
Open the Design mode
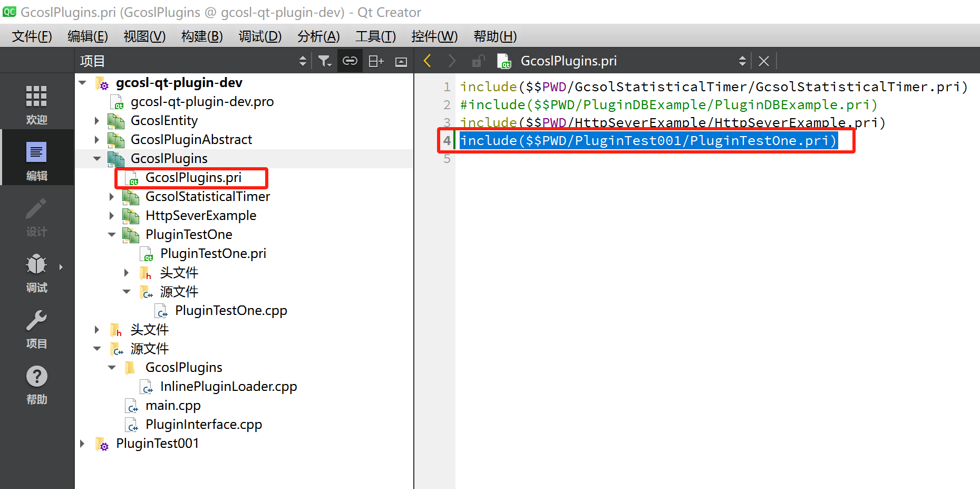(36, 216)
